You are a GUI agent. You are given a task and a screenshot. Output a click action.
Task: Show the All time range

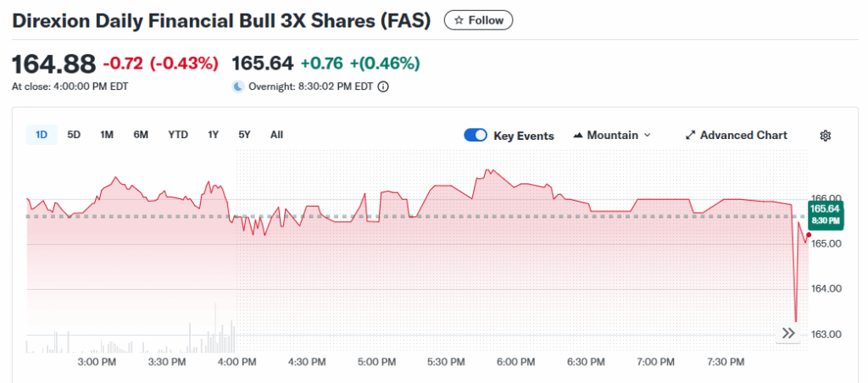click(276, 135)
